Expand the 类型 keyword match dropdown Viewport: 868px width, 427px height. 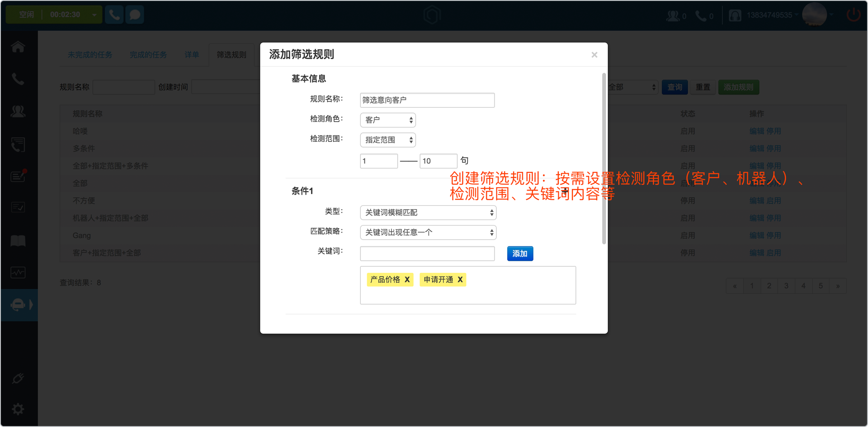tap(428, 212)
